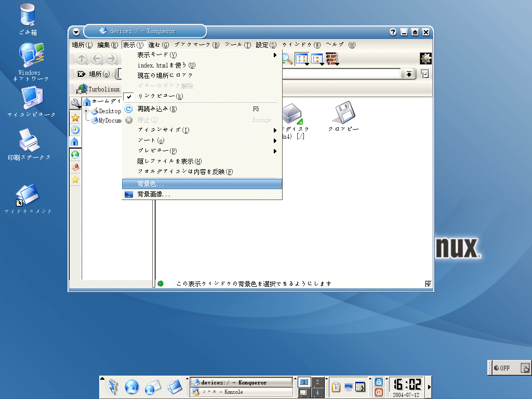Choose 背景色... menu entry
This screenshot has height=399, width=532.
tap(202, 184)
